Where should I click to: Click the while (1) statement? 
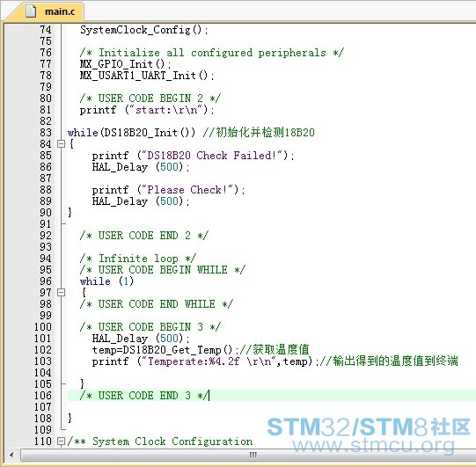[106, 281]
